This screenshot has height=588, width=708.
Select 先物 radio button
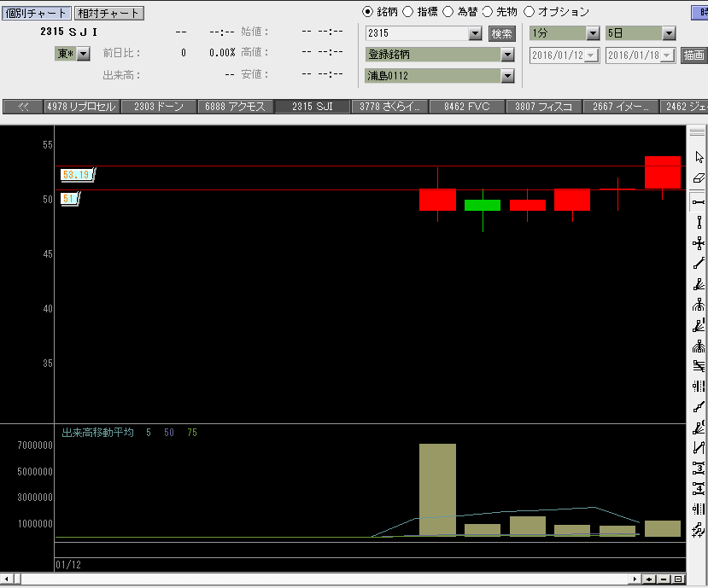tap(488, 12)
